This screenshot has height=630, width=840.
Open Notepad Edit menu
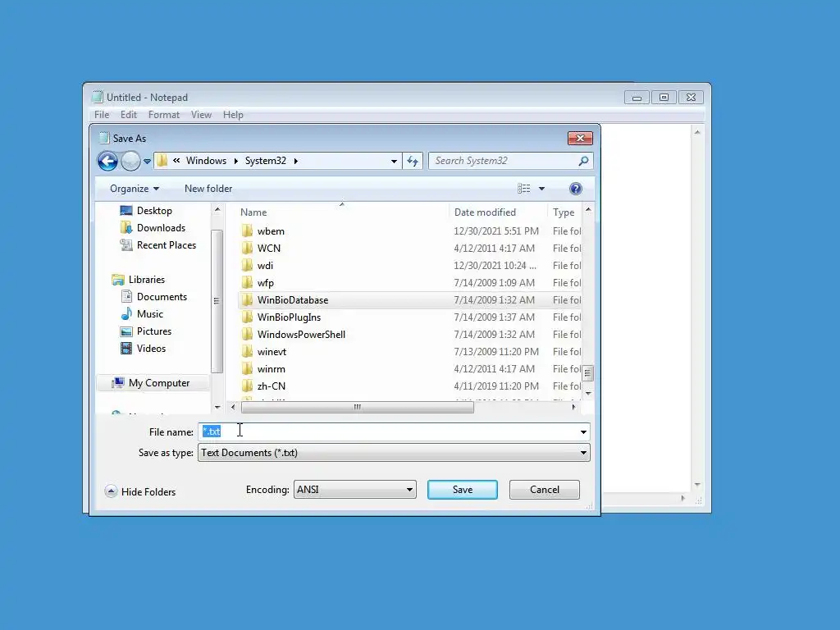click(x=129, y=115)
